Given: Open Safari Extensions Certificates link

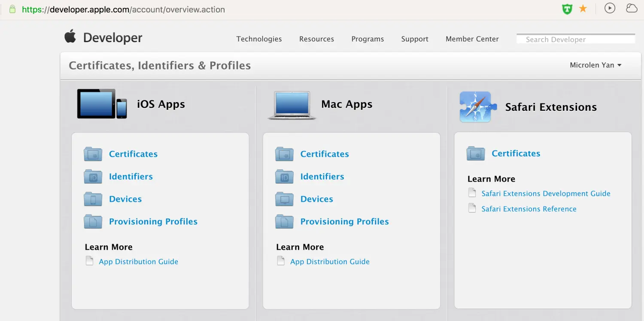Looking at the screenshot, I should point(516,154).
